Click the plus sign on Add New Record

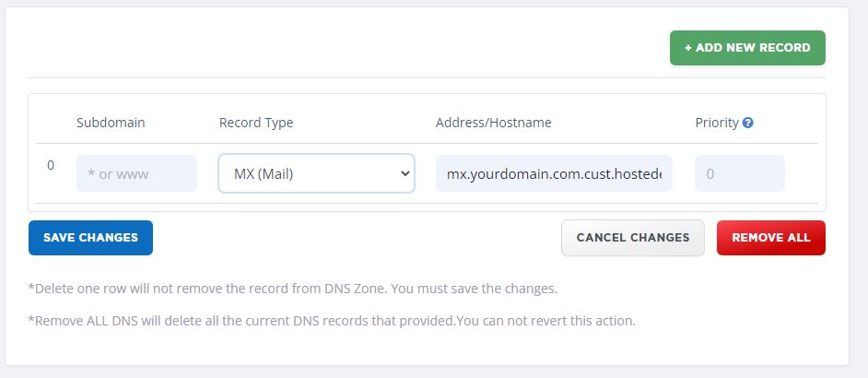688,48
